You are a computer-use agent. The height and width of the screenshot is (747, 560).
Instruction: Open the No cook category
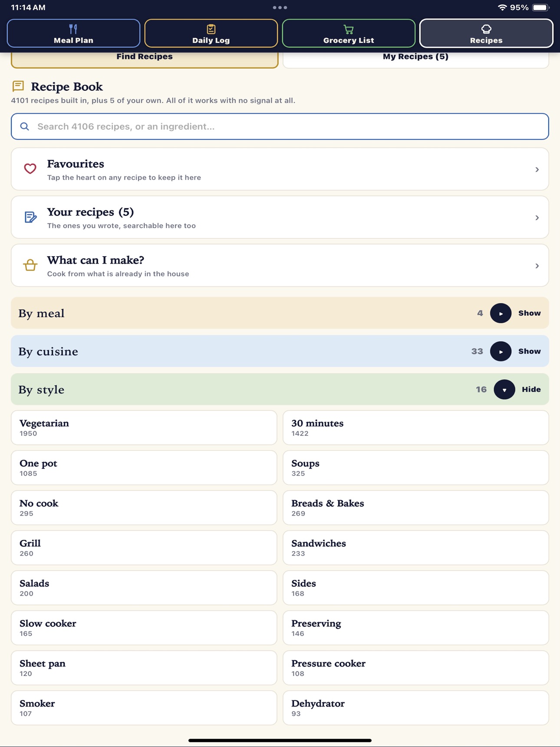click(144, 508)
